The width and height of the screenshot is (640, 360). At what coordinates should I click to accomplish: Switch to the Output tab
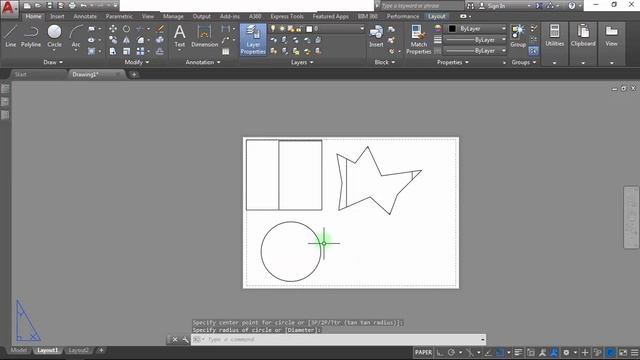(x=202, y=16)
